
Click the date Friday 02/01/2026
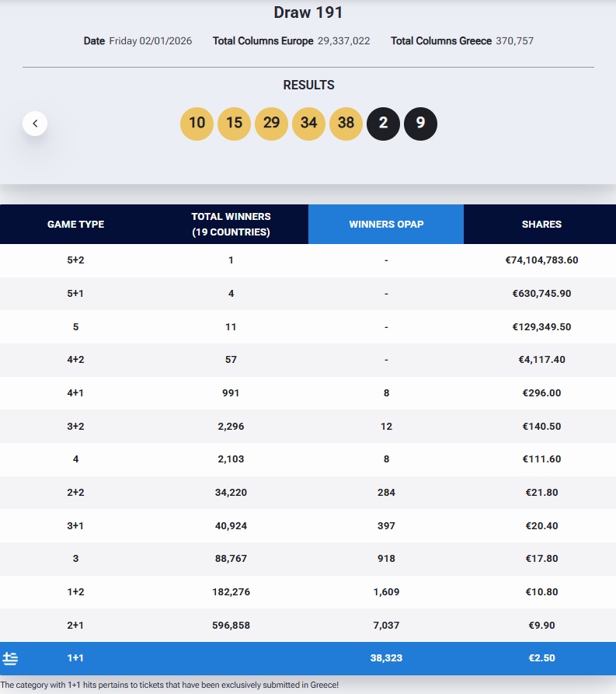coord(150,41)
